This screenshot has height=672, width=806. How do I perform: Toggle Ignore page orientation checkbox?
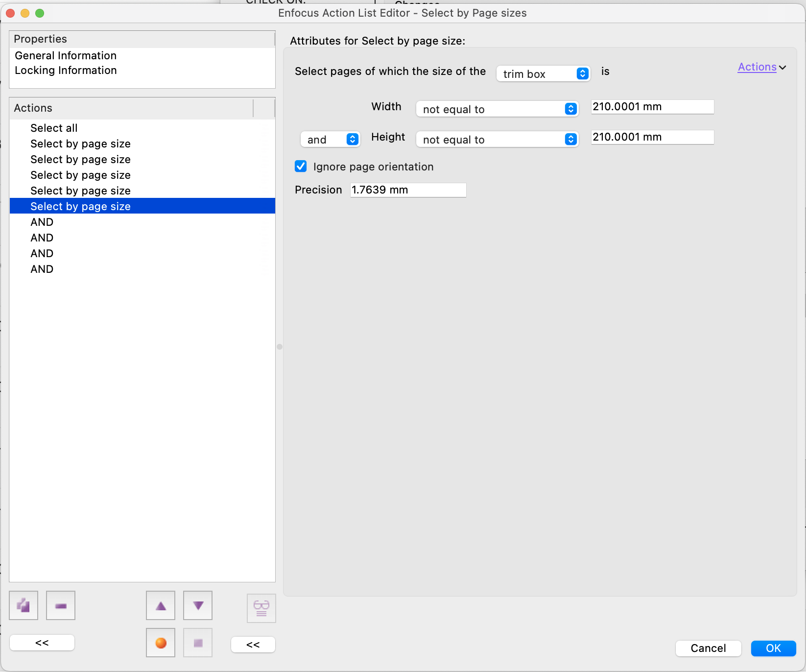pos(301,167)
